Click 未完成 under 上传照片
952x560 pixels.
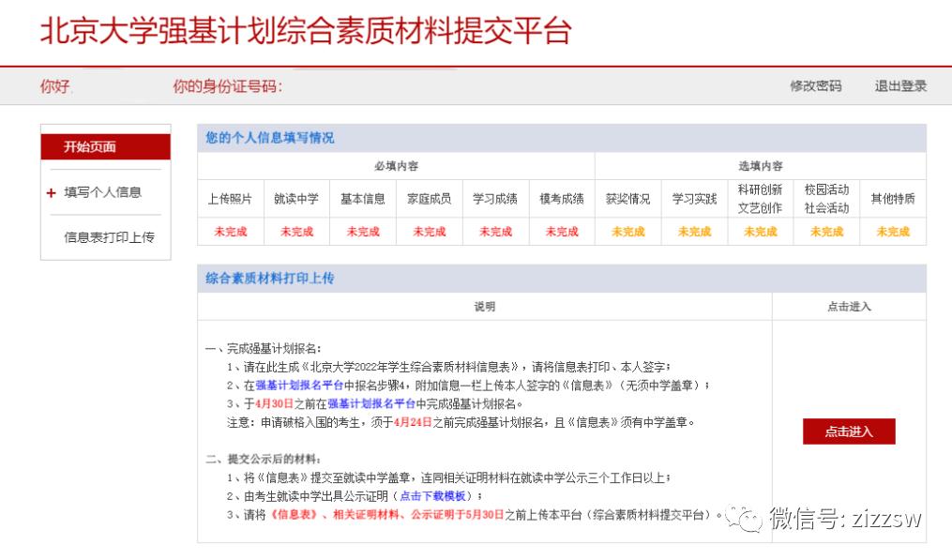pyautogui.click(x=230, y=230)
